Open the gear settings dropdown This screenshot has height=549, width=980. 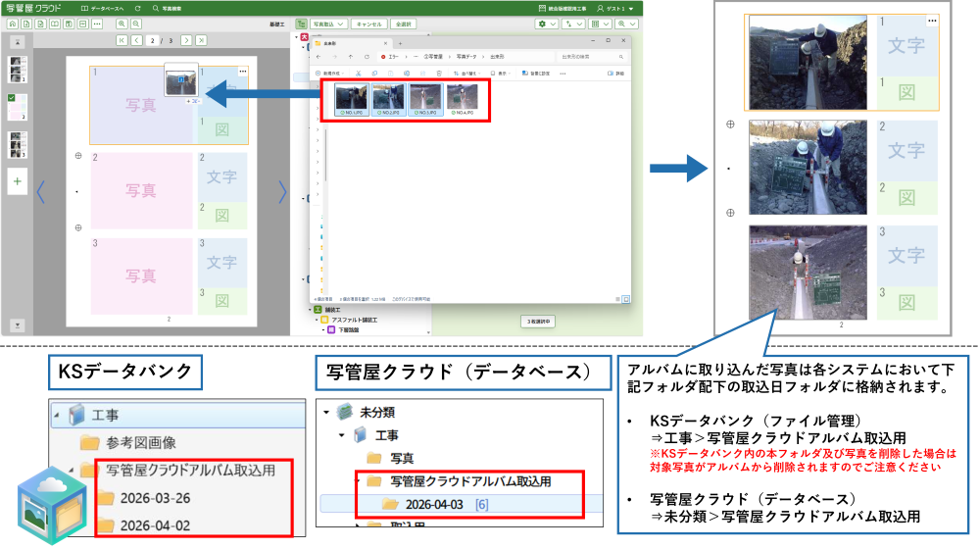pos(545,23)
